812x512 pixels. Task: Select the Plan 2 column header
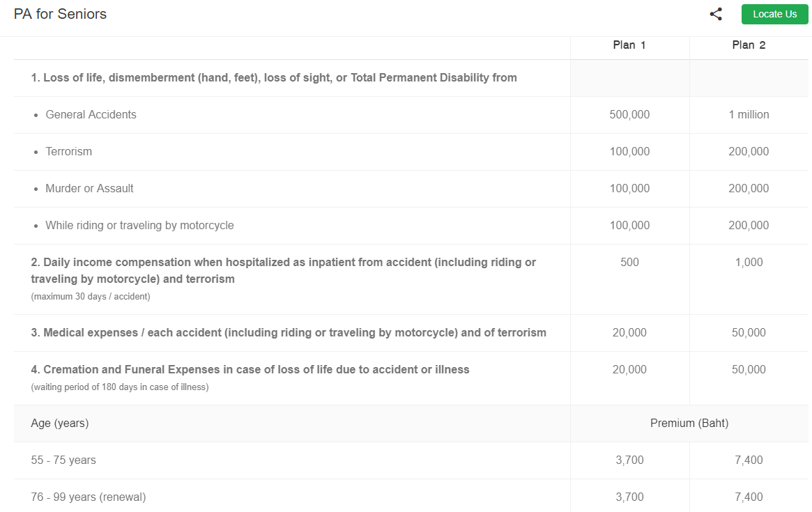click(749, 45)
